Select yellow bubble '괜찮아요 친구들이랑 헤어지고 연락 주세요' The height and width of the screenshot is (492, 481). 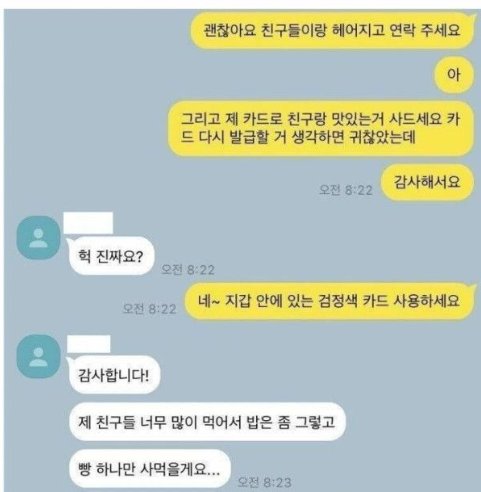point(332,31)
